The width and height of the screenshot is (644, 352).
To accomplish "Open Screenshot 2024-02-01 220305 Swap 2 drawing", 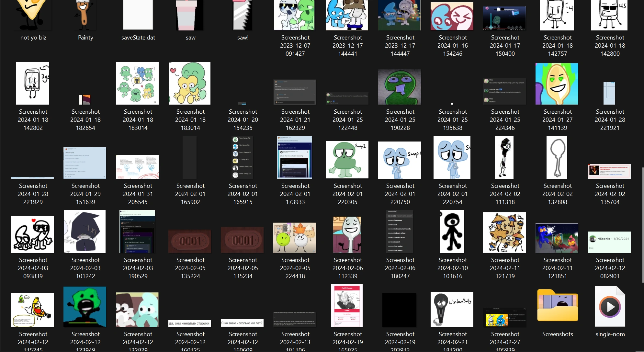I will point(347,160).
